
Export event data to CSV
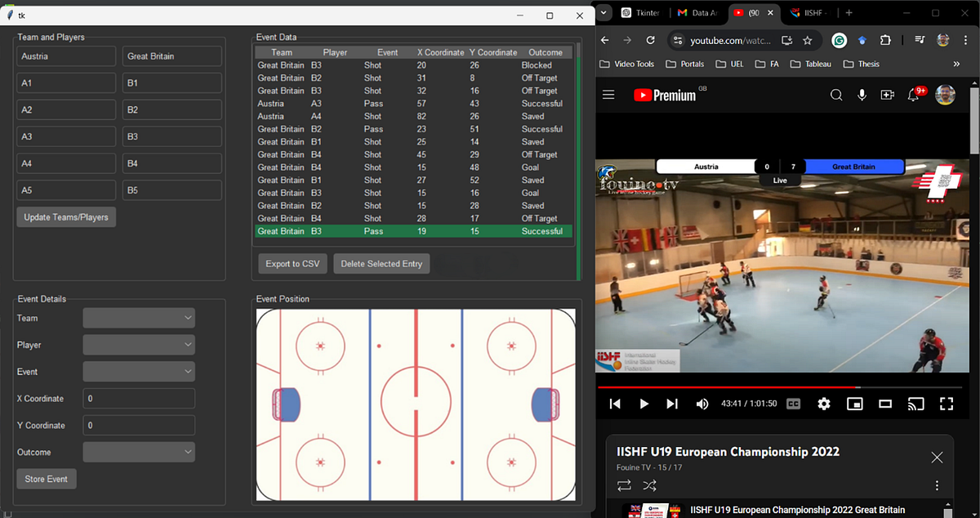tap(292, 263)
